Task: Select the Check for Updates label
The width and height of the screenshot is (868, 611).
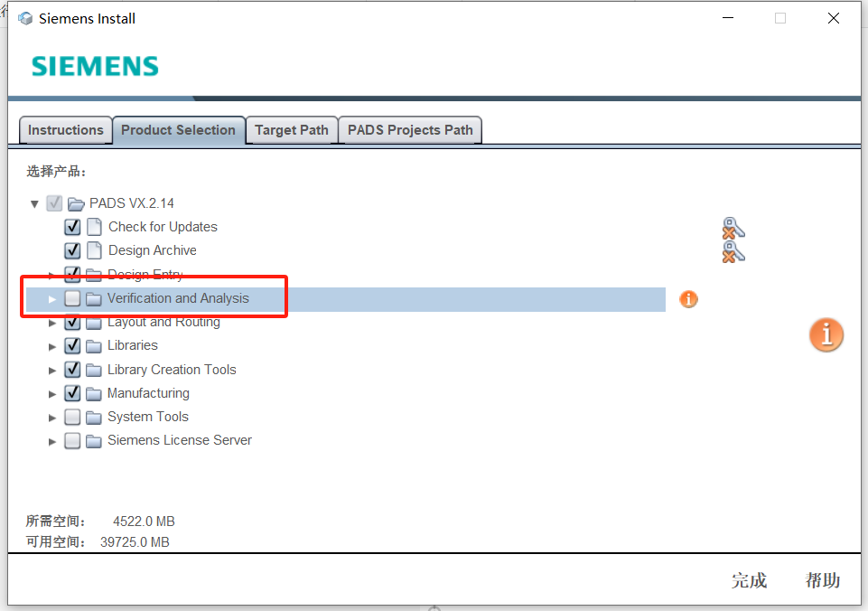Action: pos(163,227)
